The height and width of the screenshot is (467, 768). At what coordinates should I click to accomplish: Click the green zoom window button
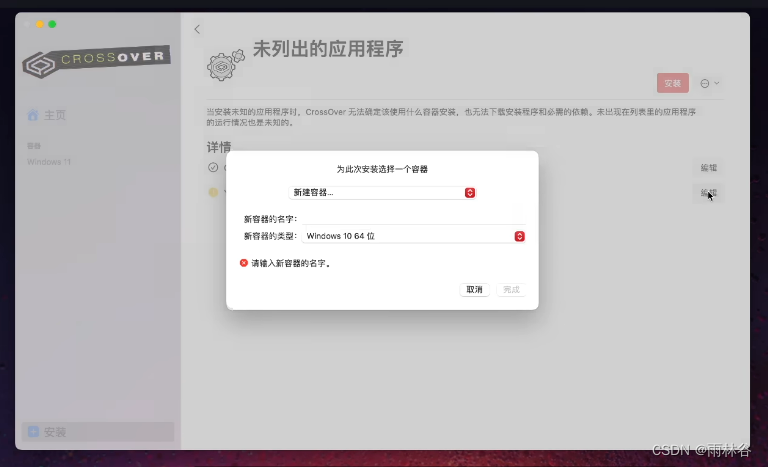tap(52, 24)
